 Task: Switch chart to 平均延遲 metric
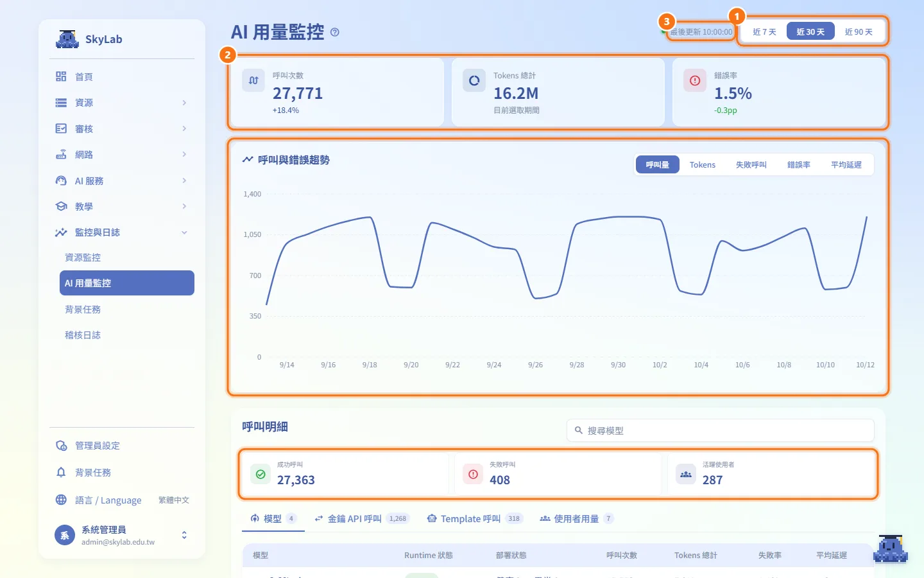coord(846,165)
